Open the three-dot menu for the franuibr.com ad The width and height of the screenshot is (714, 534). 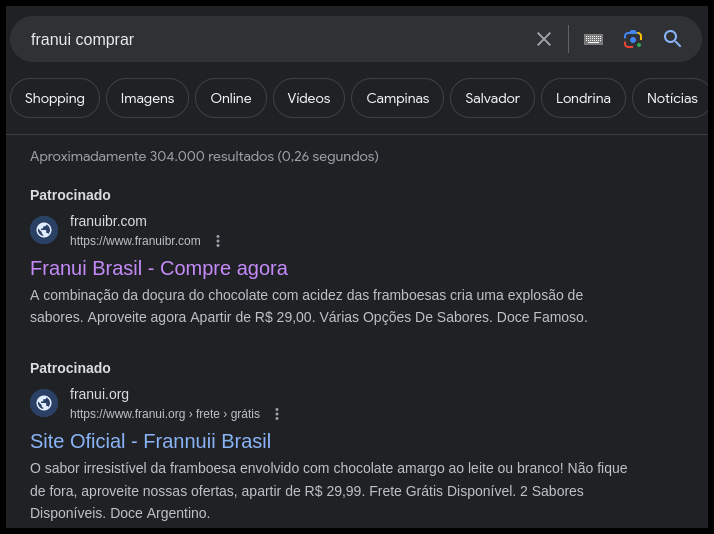point(218,241)
